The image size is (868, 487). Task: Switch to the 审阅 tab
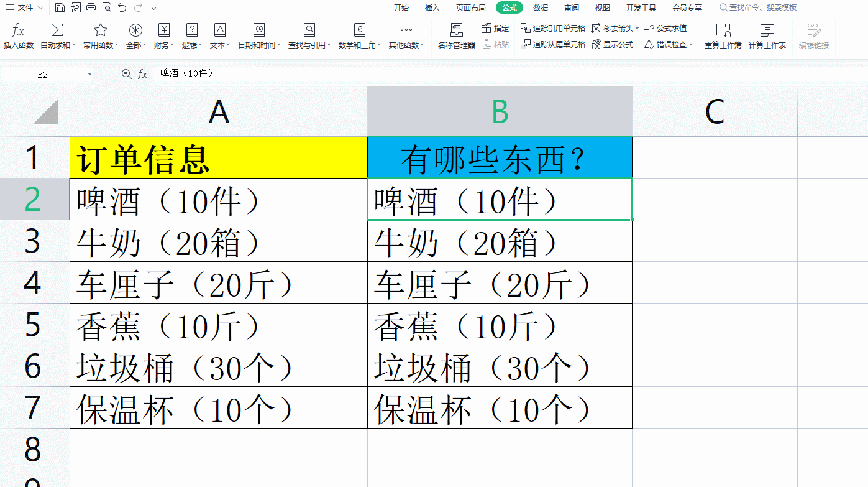(572, 7)
